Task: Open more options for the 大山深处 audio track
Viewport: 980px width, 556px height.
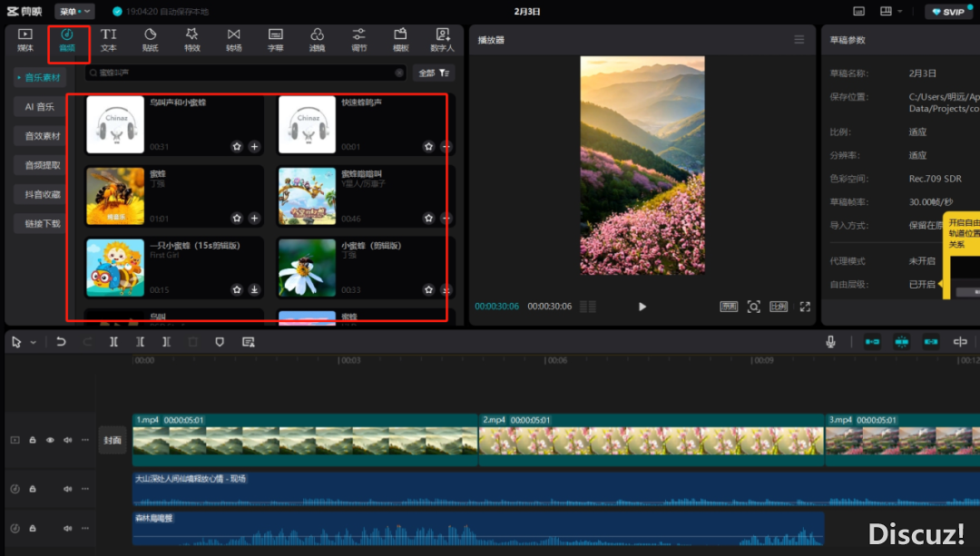Action: tap(85, 489)
